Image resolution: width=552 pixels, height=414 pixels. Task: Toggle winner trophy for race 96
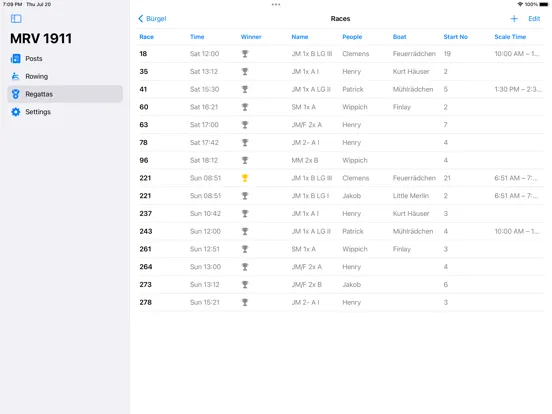[x=245, y=160]
